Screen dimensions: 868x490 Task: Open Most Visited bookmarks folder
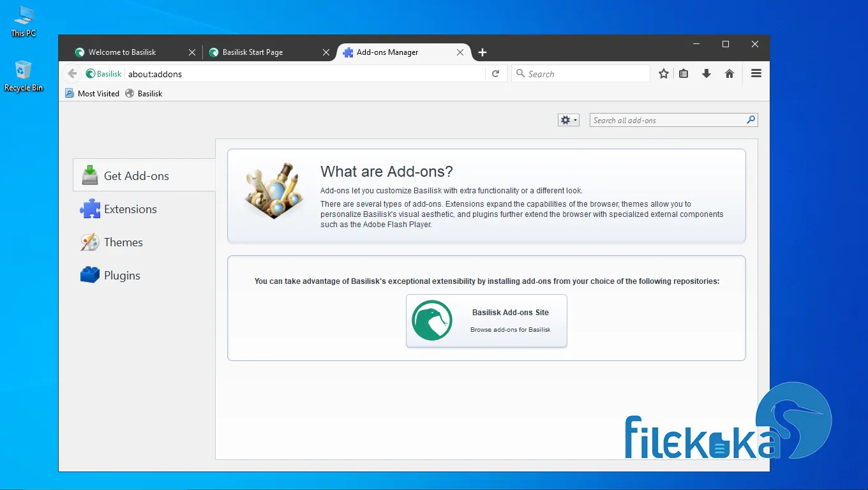(93, 93)
